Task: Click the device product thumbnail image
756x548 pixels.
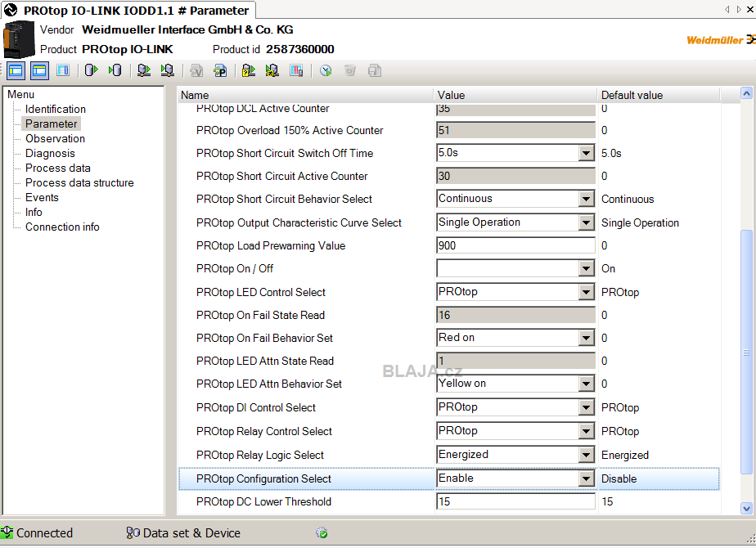Action: (x=19, y=40)
